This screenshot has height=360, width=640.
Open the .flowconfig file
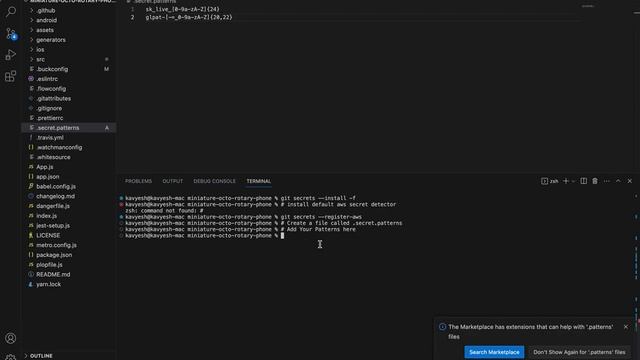tap(69, 89)
